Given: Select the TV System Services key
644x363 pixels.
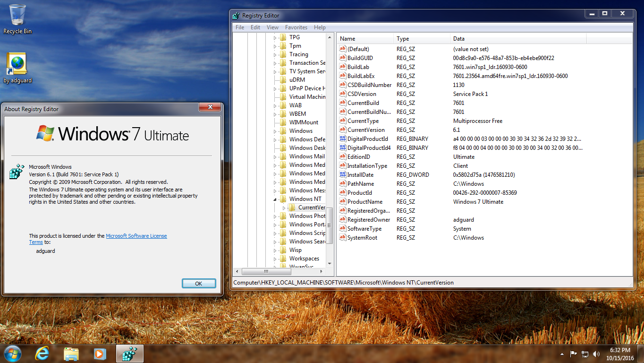Looking at the screenshot, I should coord(307,71).
